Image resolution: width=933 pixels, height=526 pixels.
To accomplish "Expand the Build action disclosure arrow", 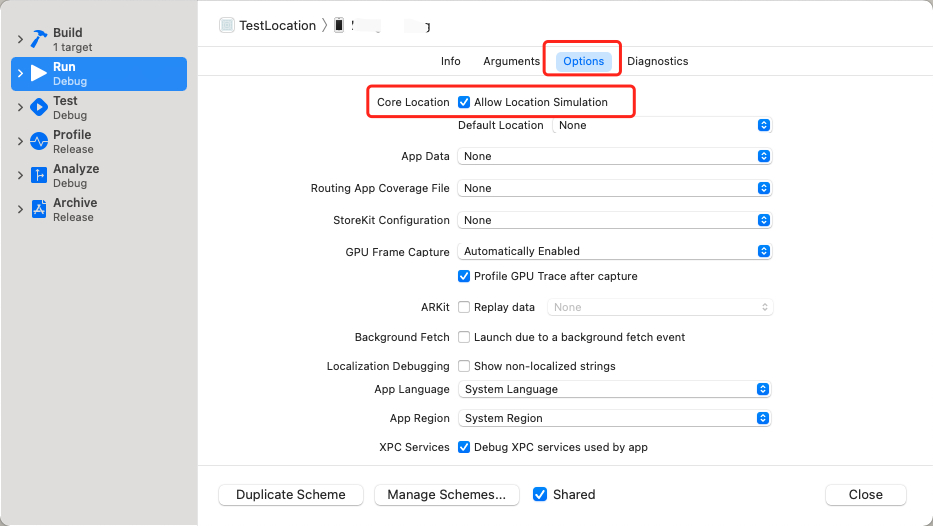I will point(20,39).
